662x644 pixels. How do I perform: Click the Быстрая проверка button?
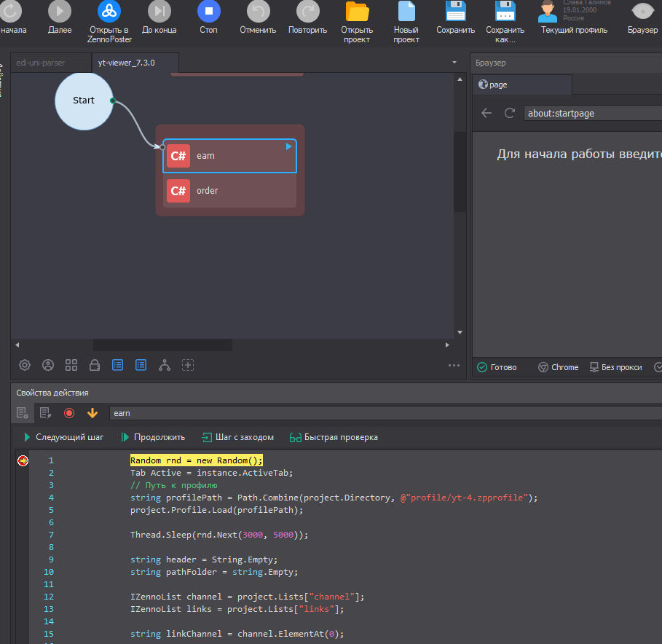(334, 437)
